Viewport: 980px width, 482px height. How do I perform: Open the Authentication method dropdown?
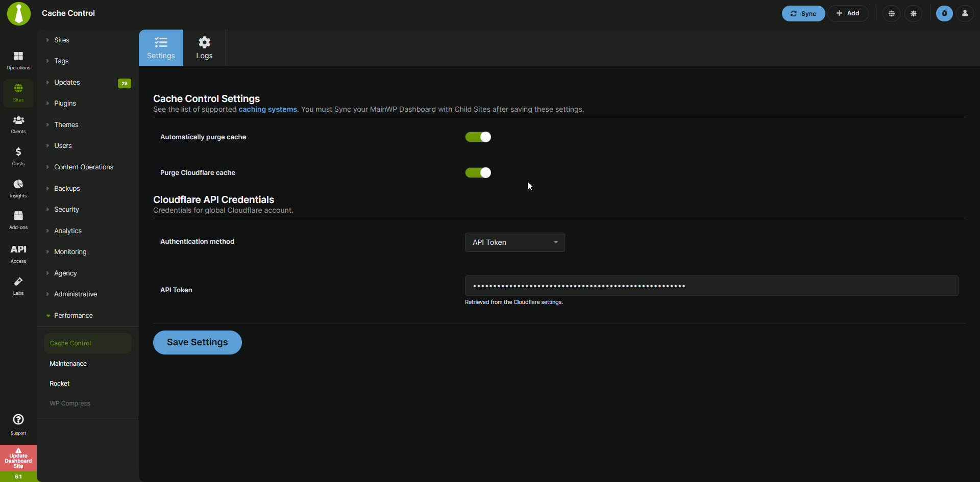pos(514,242)
